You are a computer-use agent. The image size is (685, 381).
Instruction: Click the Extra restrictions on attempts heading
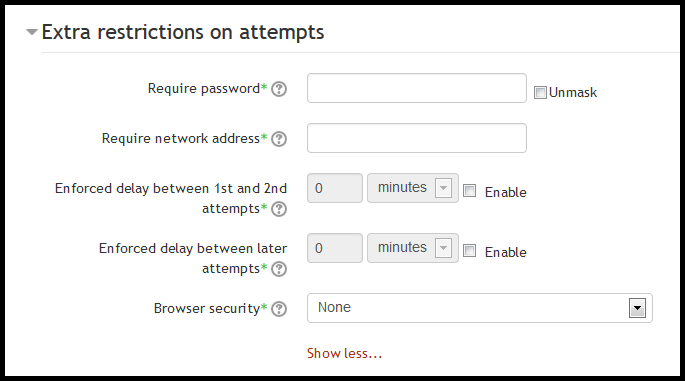183,32
